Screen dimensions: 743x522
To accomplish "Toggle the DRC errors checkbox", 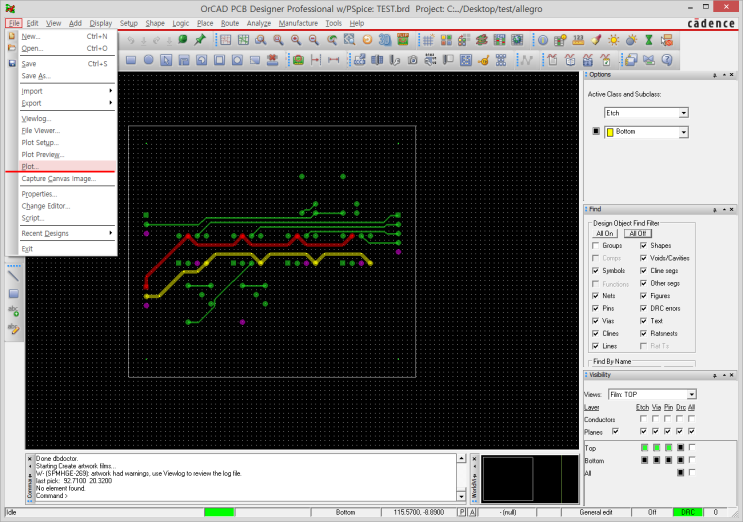I will tap(644, 309).
